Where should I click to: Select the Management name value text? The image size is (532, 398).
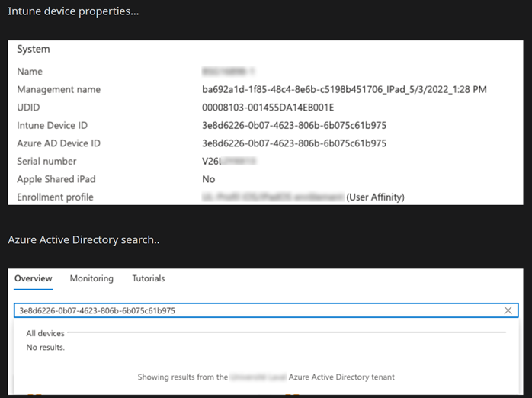click(x=345, y=89)
